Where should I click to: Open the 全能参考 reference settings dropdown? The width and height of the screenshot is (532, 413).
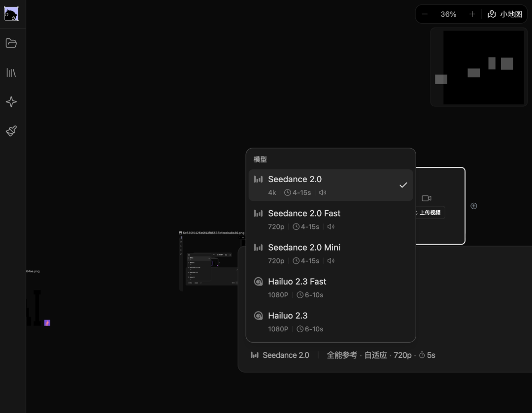click(341, 355)
